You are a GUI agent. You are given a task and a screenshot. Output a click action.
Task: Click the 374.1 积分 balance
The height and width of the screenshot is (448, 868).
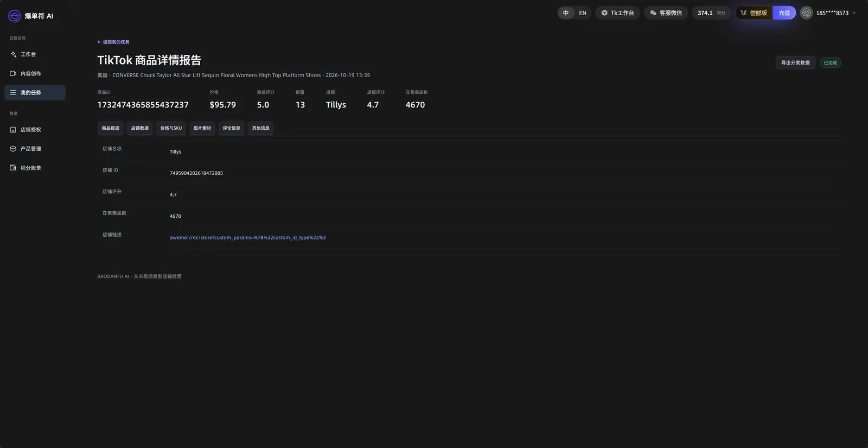coord(711,13)
